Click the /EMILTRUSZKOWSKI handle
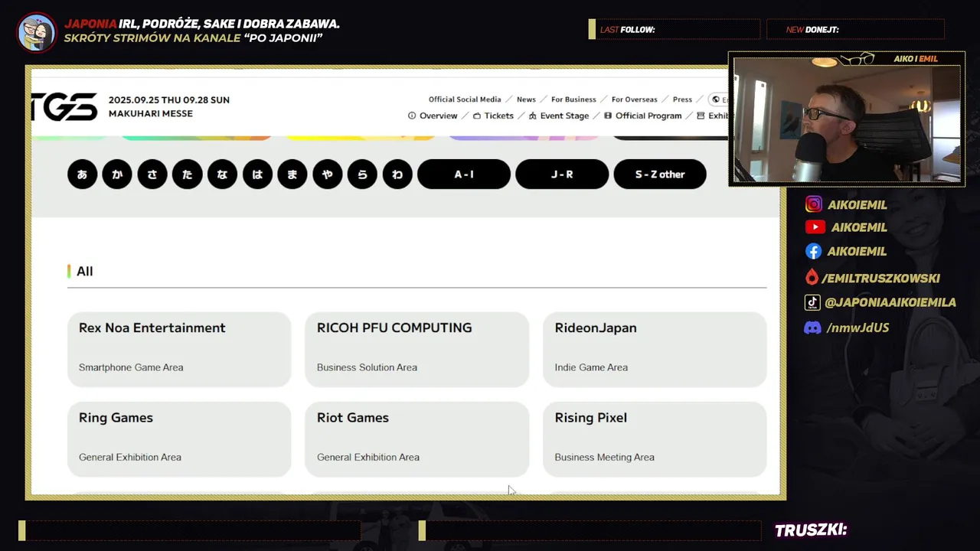The height and width of the screenshot is (551, 980). coord(880,278)
